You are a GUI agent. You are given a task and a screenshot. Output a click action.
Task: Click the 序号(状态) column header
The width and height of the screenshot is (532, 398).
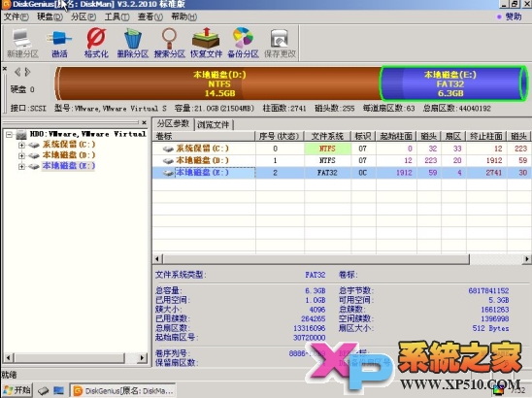[280, 137]
